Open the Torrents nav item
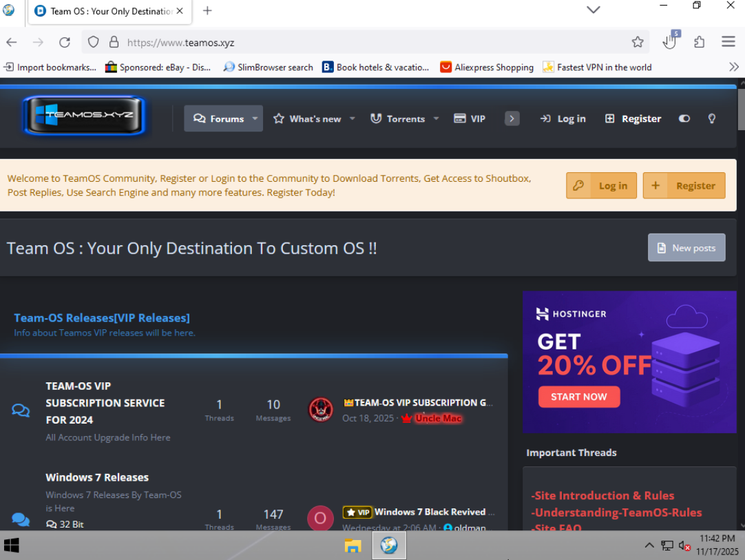The width and height of the screenshot is (745, 560). pyautogui.click(x=398, y=118)
